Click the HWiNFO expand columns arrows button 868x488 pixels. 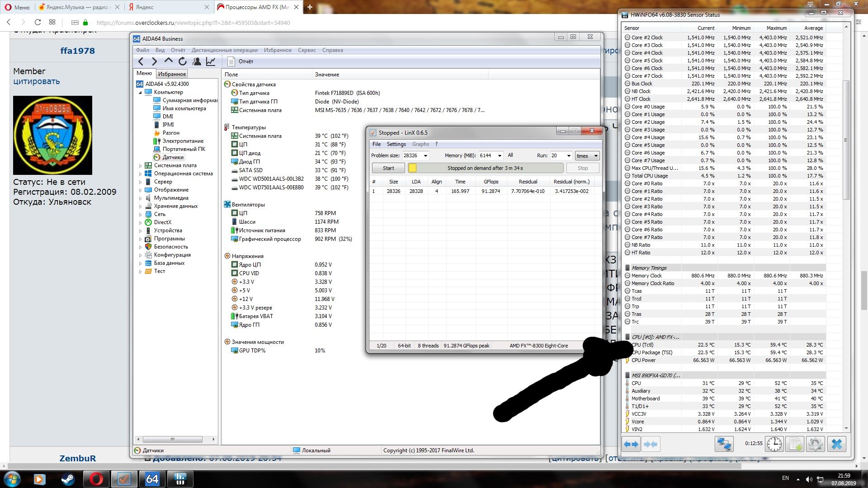[631, 444]
